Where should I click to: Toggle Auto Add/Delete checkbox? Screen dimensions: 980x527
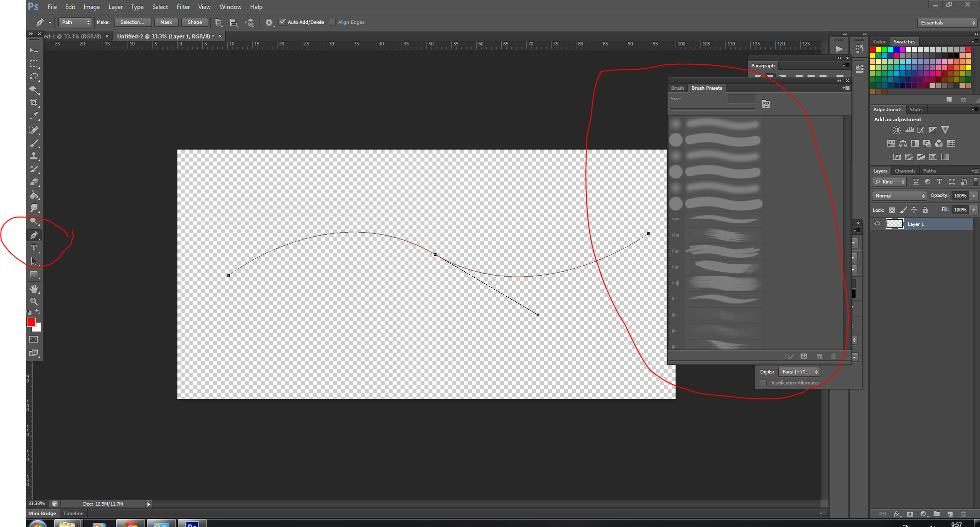[282, 22]
